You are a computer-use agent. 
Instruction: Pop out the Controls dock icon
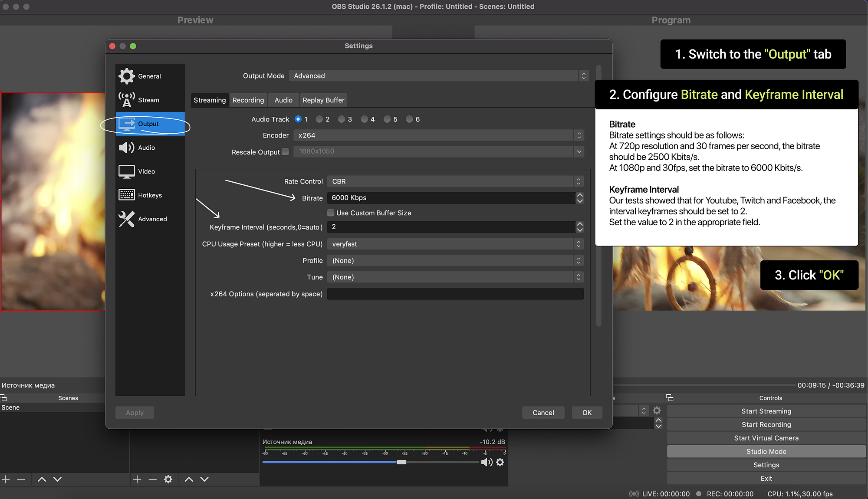pos(670,397)
